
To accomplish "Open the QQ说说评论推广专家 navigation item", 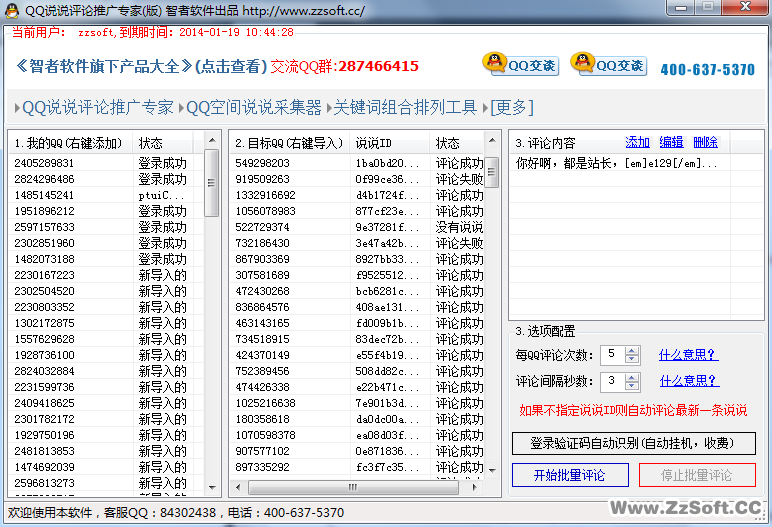I will coord(97,107).
